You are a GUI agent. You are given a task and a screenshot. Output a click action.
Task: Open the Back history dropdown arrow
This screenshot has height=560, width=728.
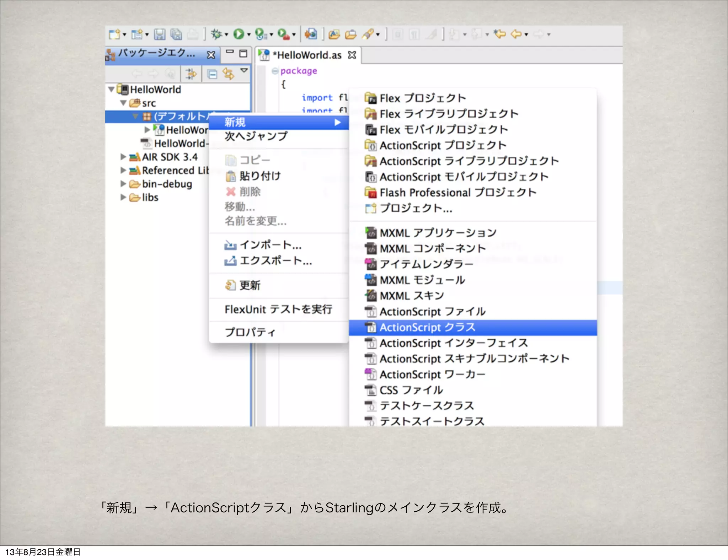click(526, 35)
